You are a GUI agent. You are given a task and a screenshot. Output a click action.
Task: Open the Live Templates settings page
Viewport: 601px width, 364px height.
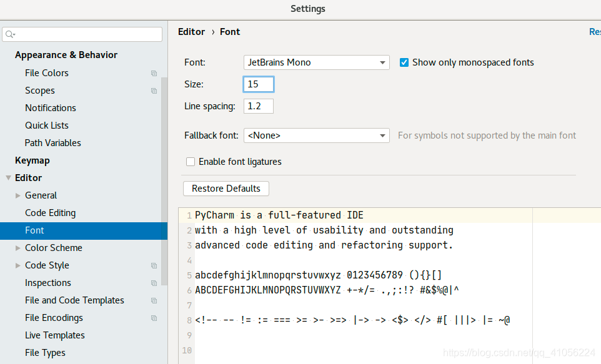click(x=55, y=335)
